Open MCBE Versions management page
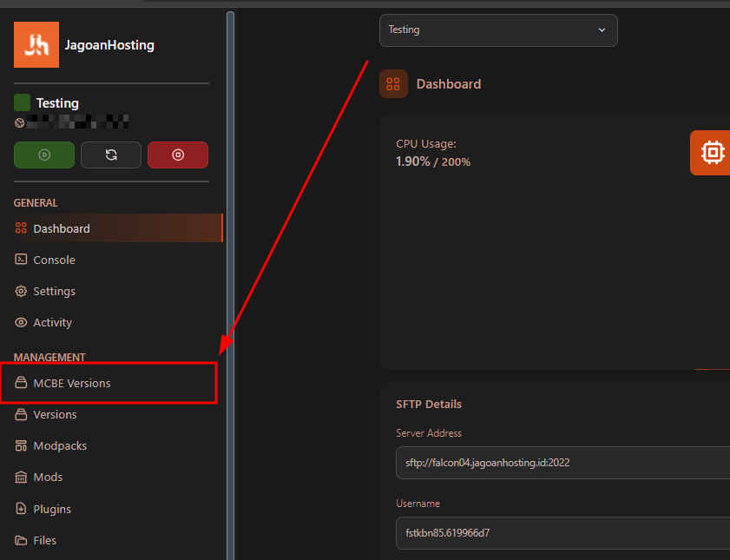Viewport: 730px width, 560px height. tap(72, 383)
